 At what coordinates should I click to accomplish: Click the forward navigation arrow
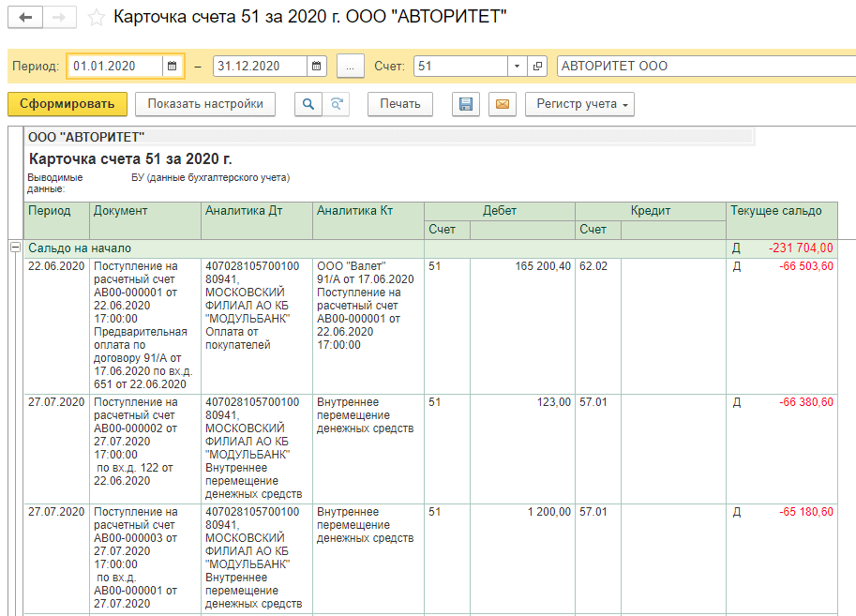tap(60, 18)
